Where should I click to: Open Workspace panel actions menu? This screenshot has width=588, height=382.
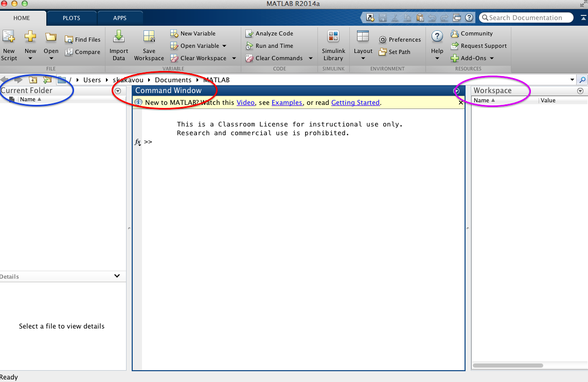pos(580,90)
